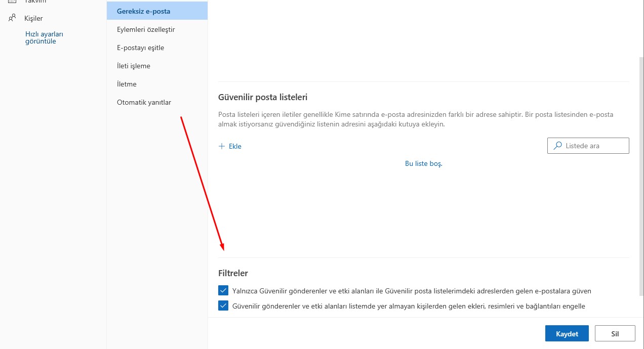
Task: Click the Sil button
Action: (615, 333)
